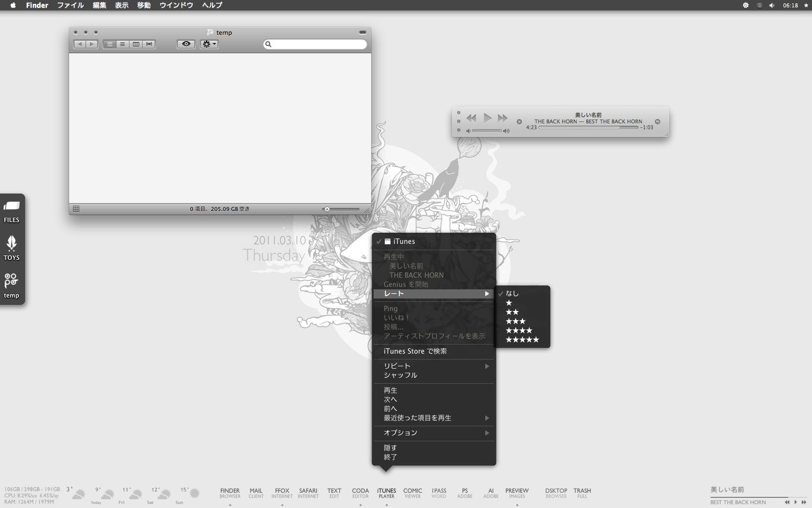This screenshot has height=508, width=812.
Task: Expand the レート submenu
Action: pos(434,294)
